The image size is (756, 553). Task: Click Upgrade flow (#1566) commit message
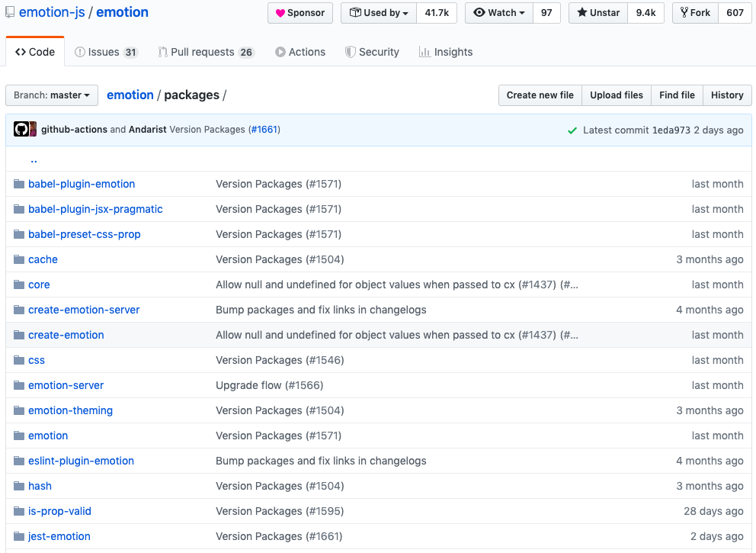(x=270, y=385)
